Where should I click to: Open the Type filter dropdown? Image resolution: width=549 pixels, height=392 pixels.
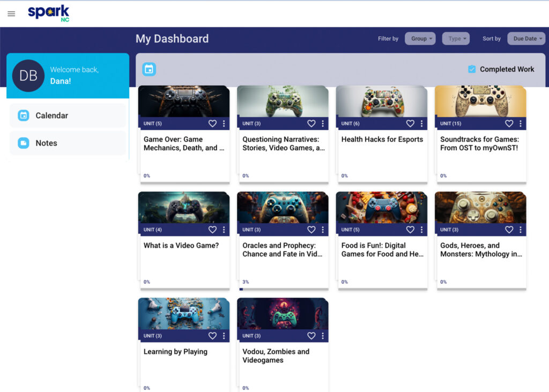[x=456, y=38]
